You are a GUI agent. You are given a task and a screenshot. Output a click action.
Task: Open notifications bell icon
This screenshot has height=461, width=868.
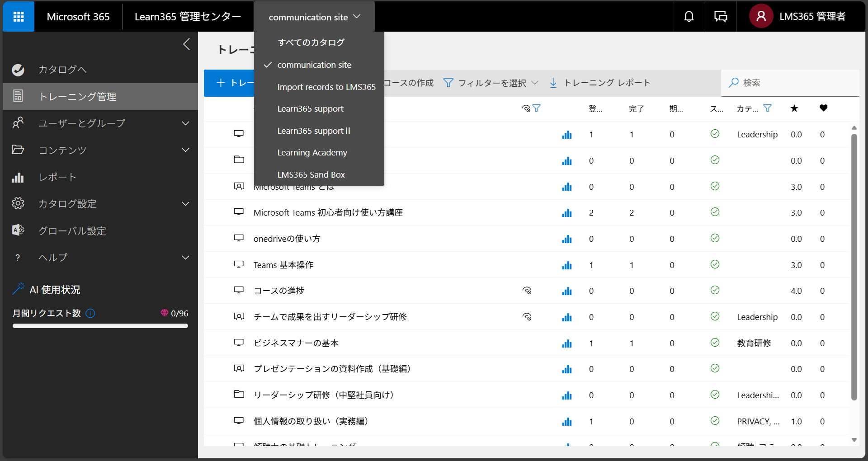(689, 17)
